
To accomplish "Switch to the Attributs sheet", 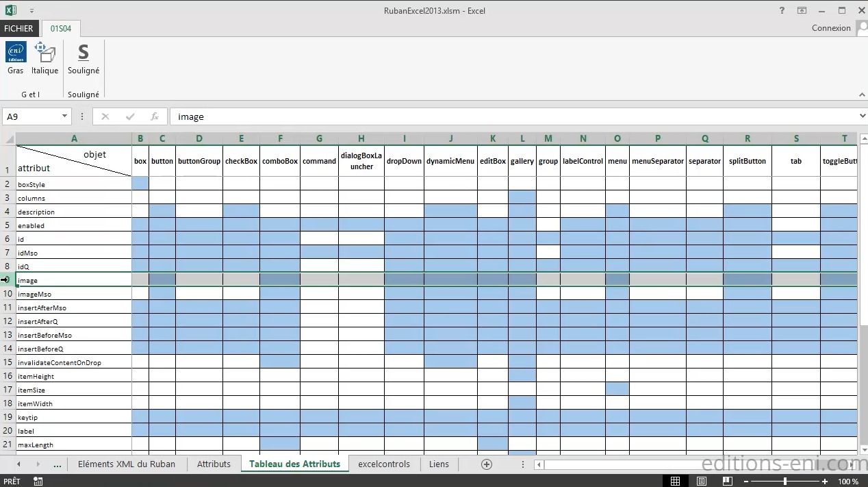I will point(214,464).
